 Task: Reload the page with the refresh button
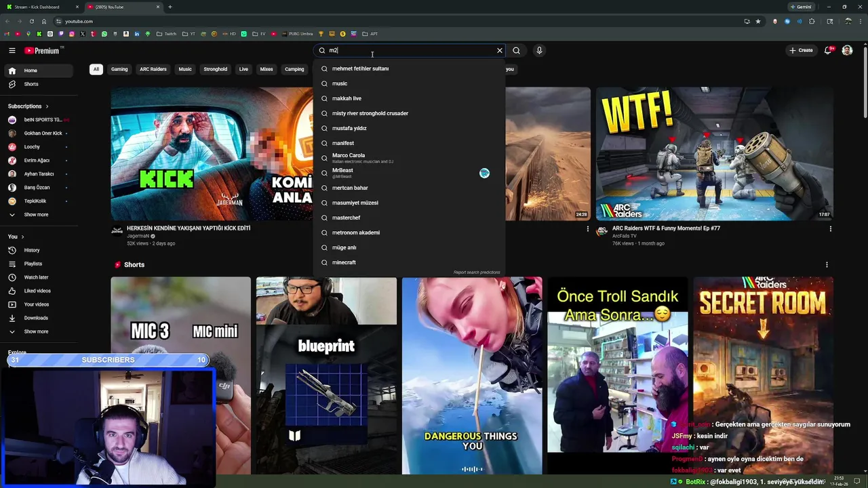pyautogui.click(x=31, y=21)
